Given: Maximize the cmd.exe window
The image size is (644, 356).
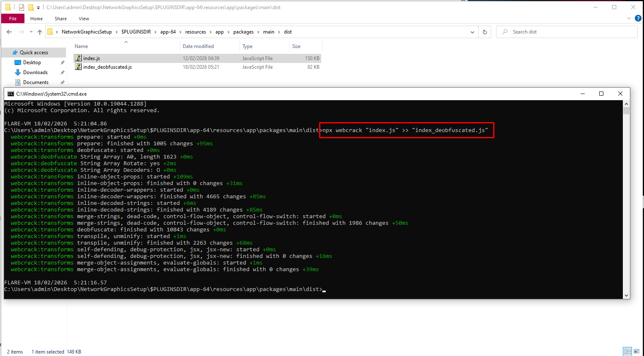Looking at the screenshot, I should tap(601, 94).
